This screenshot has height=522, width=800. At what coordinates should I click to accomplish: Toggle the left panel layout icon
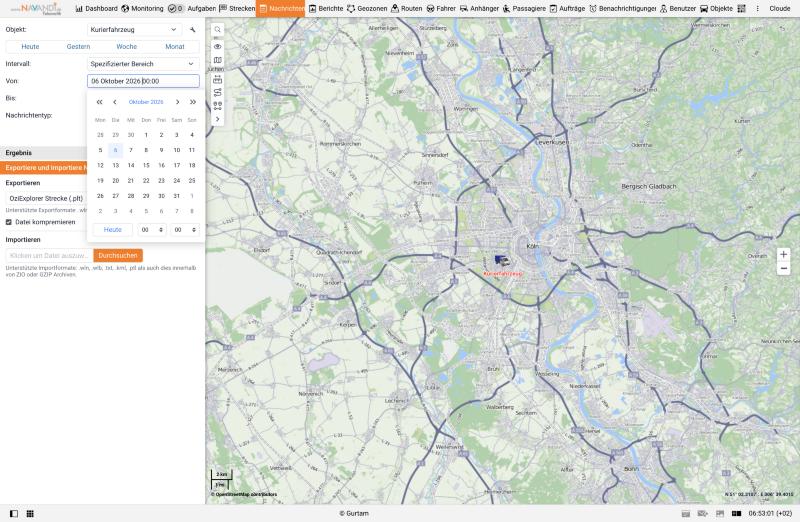point(14,513)
